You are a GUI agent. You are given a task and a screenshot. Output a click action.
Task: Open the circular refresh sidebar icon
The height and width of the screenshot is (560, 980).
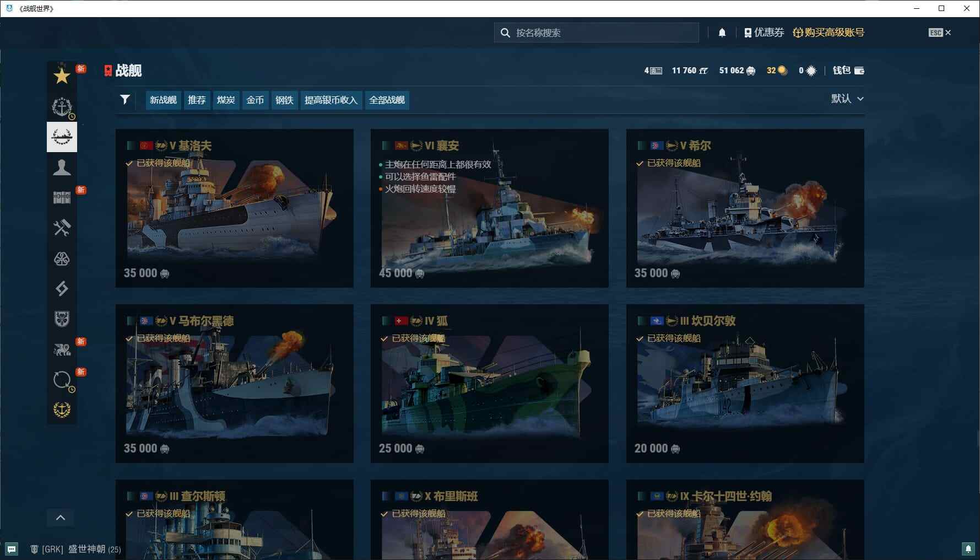[x=62, y=379]
